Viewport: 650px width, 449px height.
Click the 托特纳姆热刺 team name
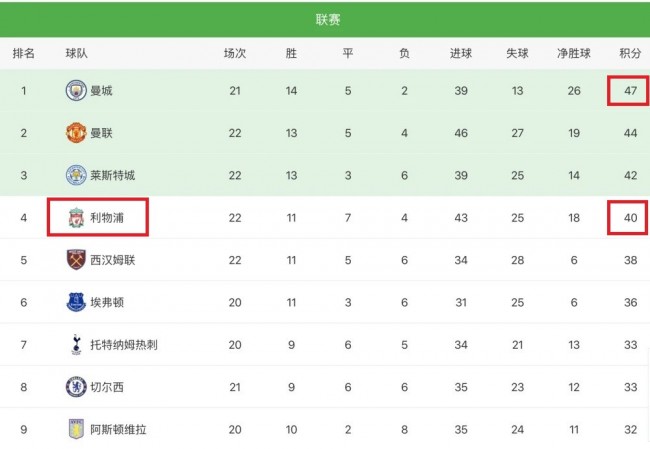point(124,345)
